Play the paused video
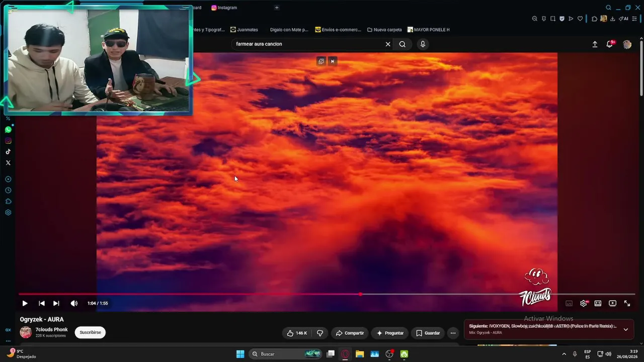 [25, 303]
